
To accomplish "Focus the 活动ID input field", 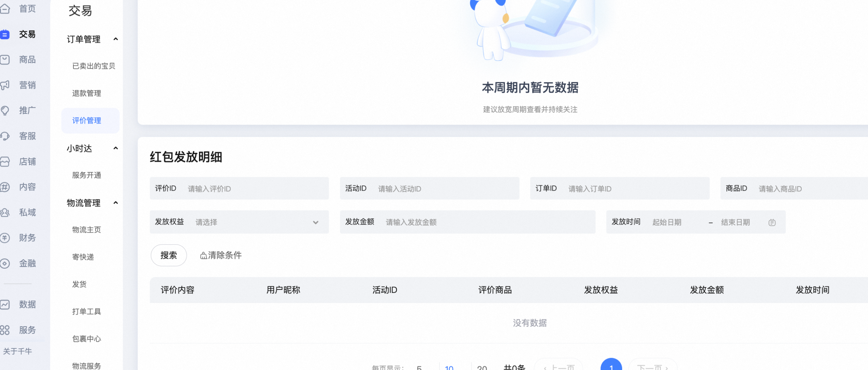I will [x=429, y=189].
